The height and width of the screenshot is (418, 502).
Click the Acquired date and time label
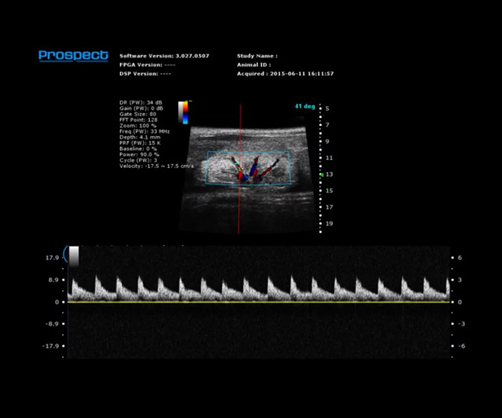[x=285, y=74]
